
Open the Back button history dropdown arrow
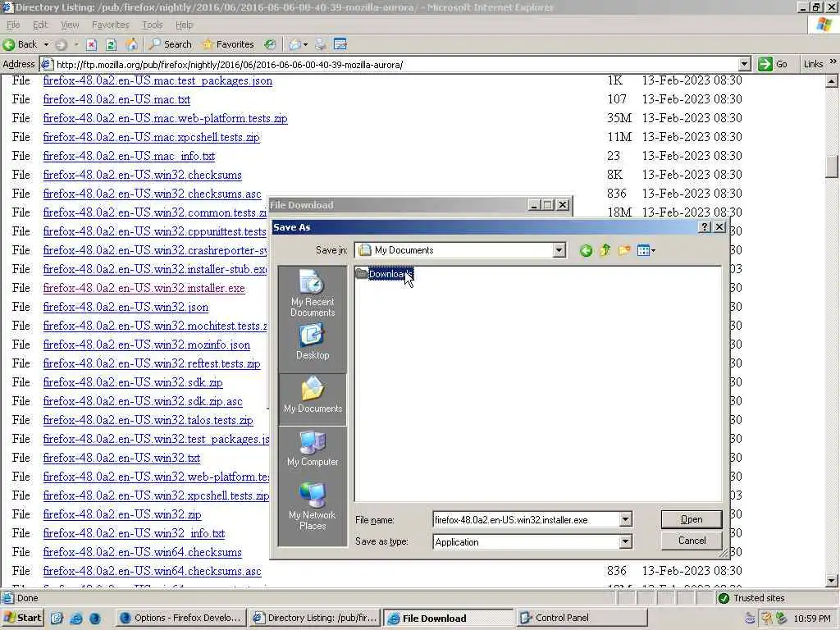pyautogui.click(x=46, y=44)
